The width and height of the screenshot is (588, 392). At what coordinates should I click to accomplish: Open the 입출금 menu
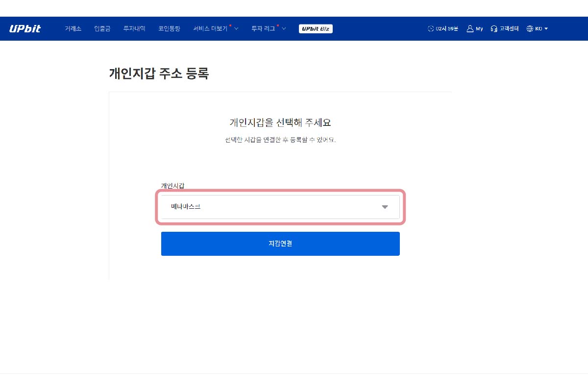click(102, 29)
